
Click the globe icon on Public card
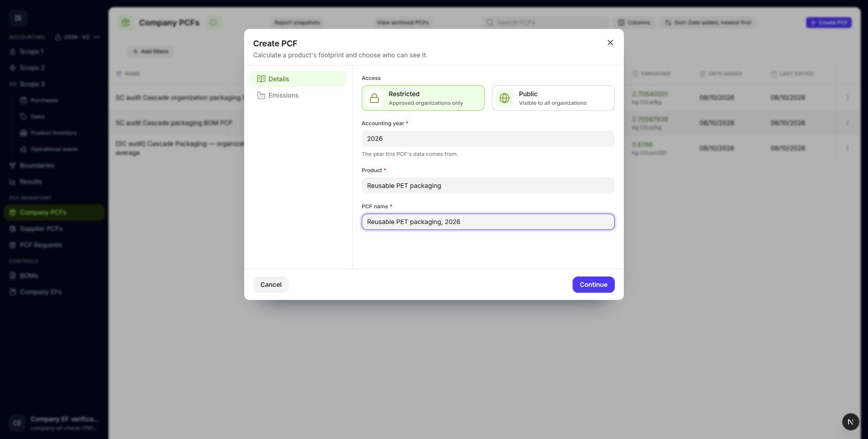pos(505,98)
